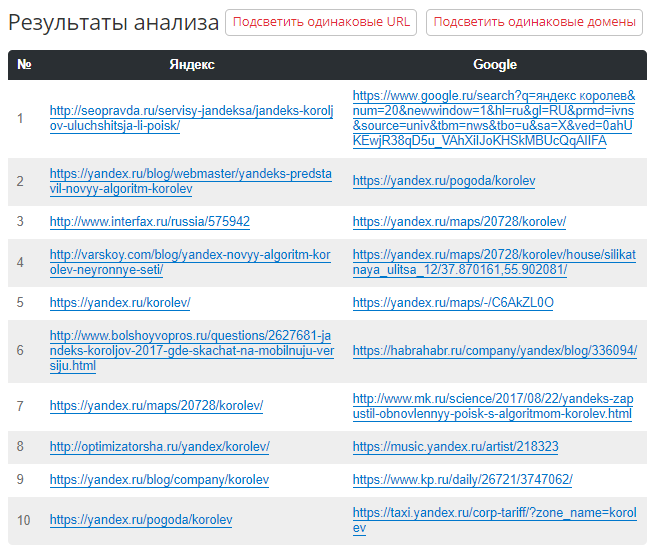Click the 'Результаты анализа' heading
Screen dimensions: 666x551
113,23
